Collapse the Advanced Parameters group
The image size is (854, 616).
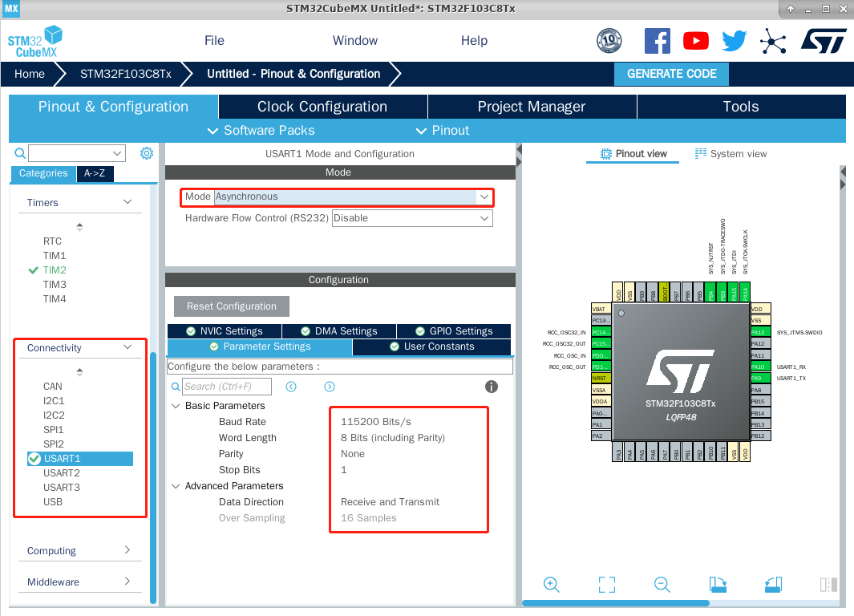[176, 486]
